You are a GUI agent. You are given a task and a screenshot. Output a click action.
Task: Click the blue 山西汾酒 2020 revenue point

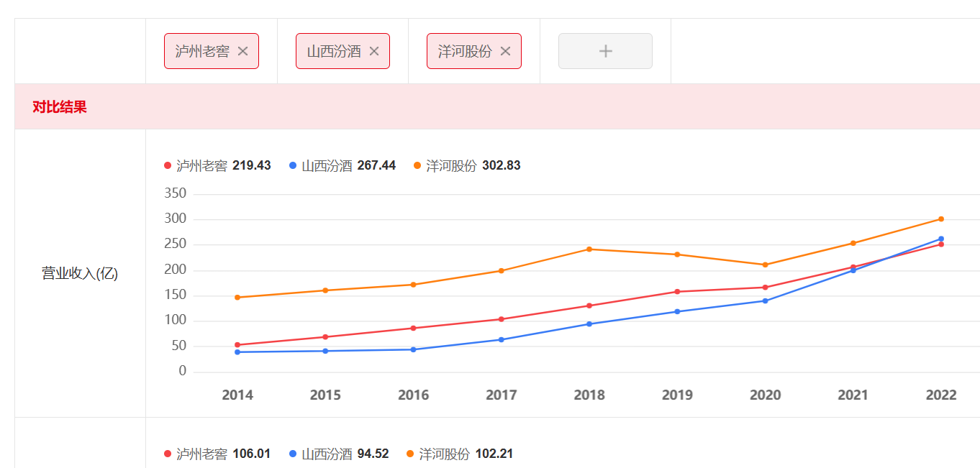click(x=766, y=300)
